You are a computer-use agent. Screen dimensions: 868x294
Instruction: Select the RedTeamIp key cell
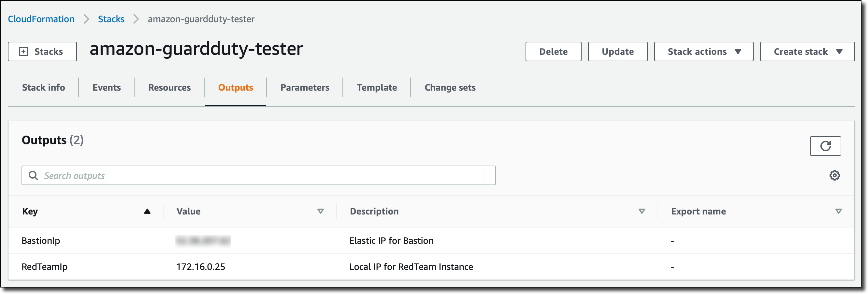pyautogui.click(x=45, y=267)
